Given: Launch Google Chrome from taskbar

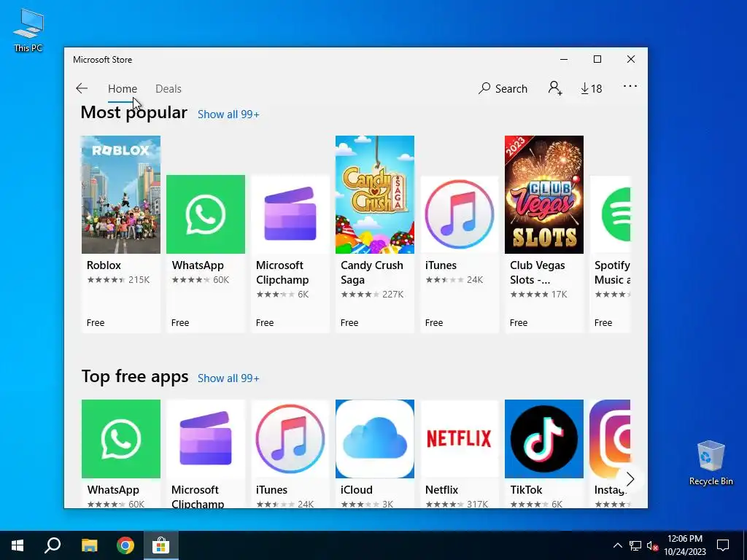Looking at the screenshot, I should (125, 545).
